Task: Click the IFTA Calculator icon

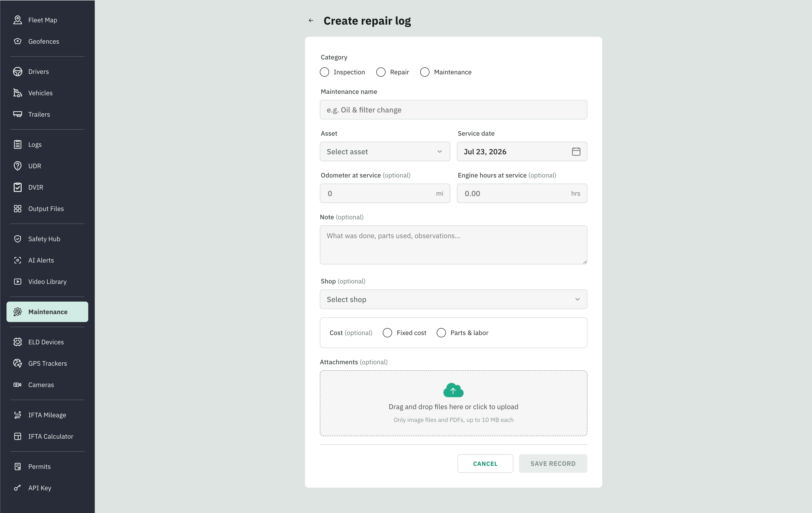Action: (17, 436)
